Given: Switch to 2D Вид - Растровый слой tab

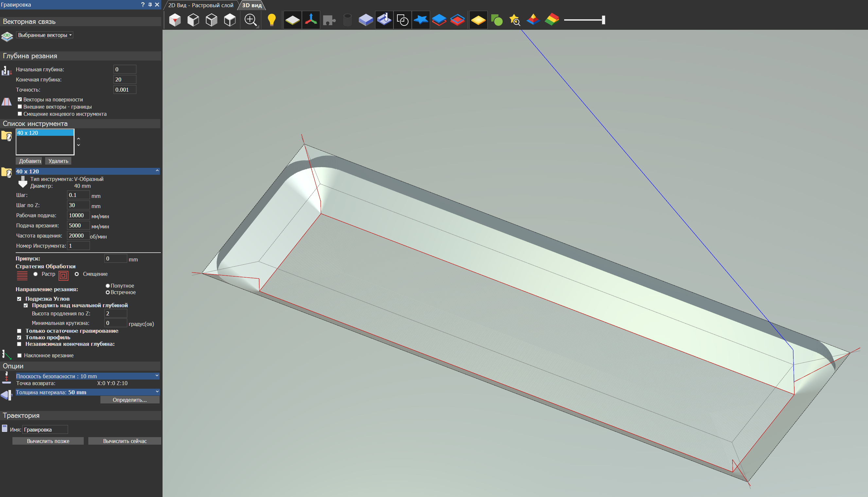Looking at the screenshot, I should click(x=200, y=5).
